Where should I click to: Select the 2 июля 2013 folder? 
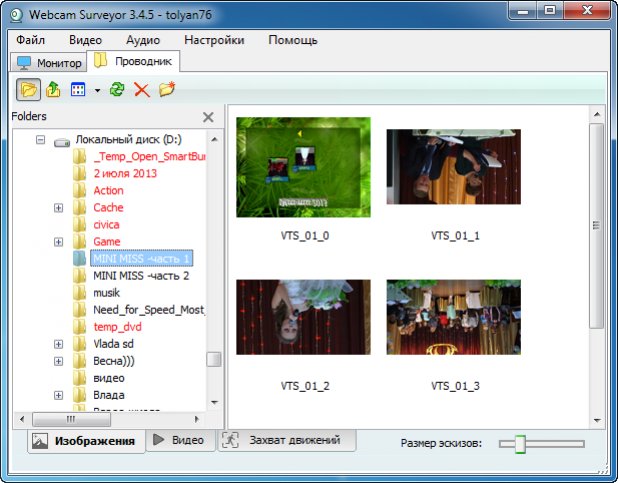coord(125,173)
